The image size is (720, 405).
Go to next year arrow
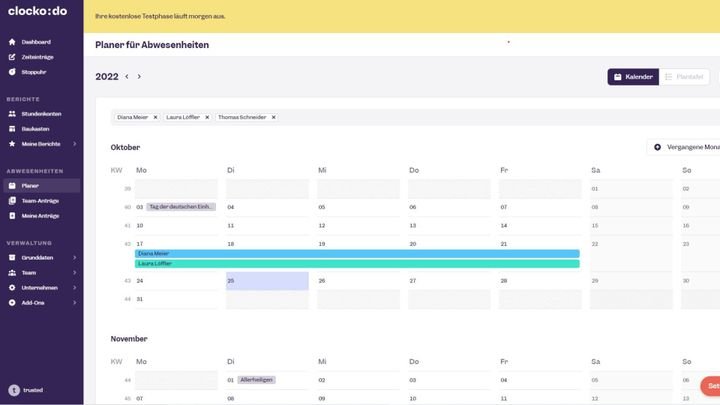(139, 77)
